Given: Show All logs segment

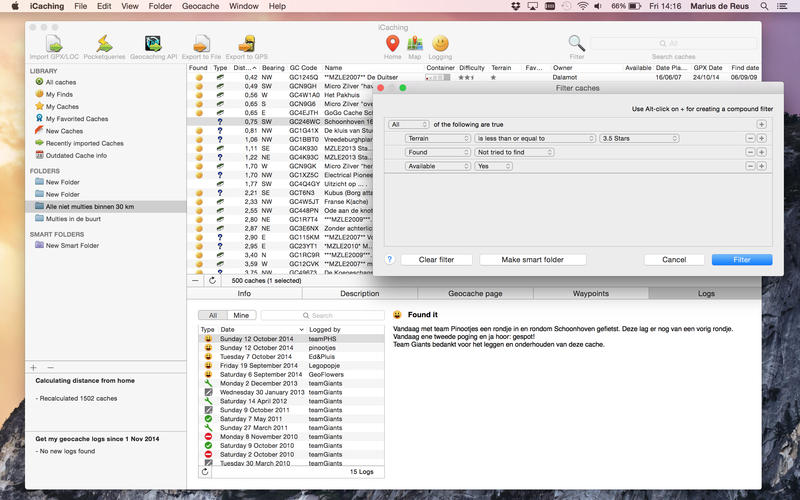Looking at the screenshot, I should [213, 315].
